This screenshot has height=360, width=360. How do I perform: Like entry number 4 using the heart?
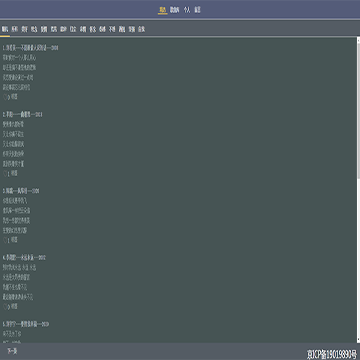click(5, 306)
